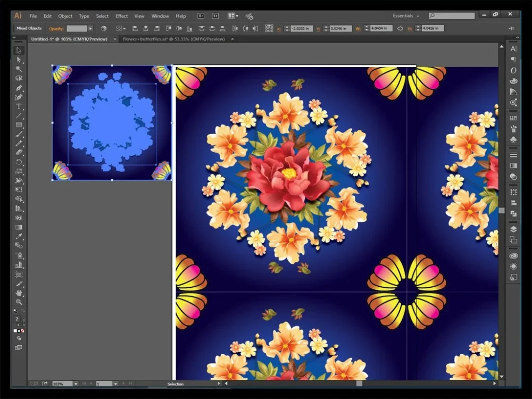
Task: Click the orange Opacity link
Action: tap(56, 29)
